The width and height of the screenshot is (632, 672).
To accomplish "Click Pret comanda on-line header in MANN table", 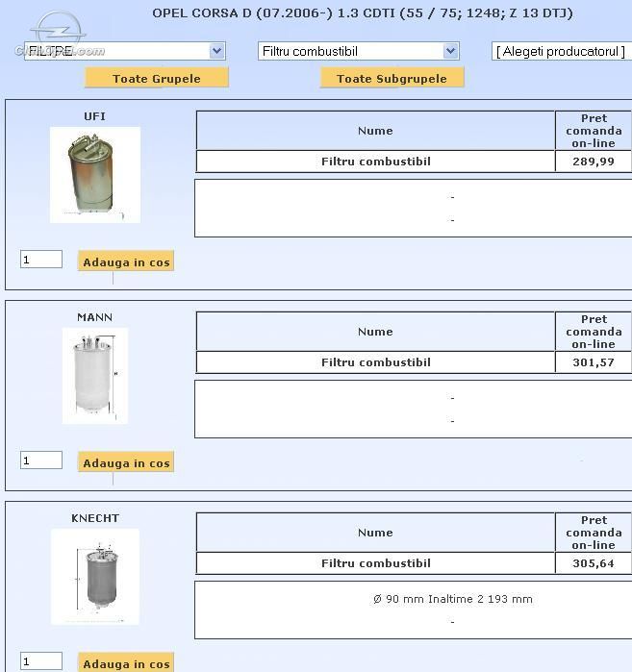I will coord(594,332).
